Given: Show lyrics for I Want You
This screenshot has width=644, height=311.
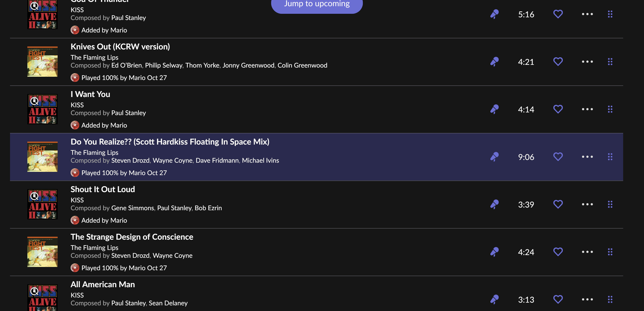Looking at the screenshot, I should 494,109.
